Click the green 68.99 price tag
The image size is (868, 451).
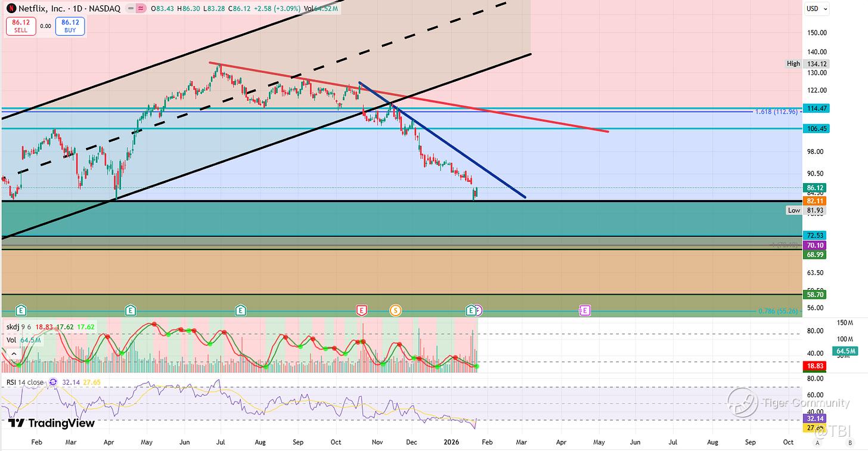coord(815,255)
